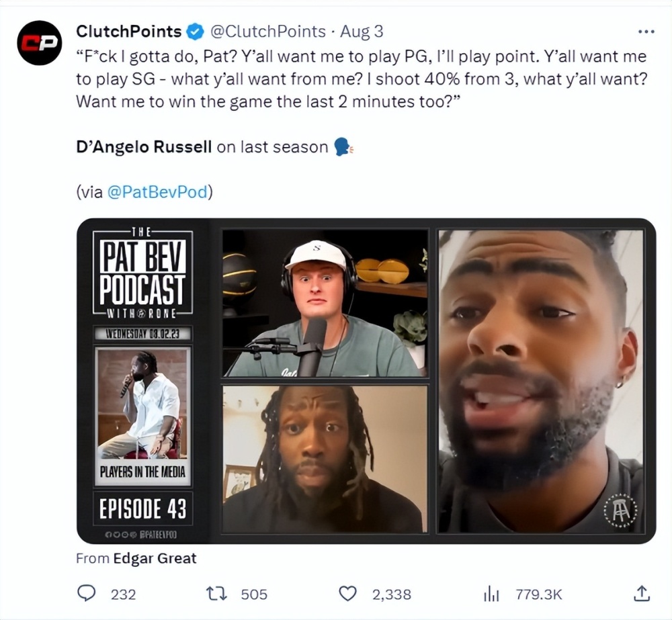Screen dimensions: 672x620
Task: Click the 2,338 likes count
Action: (x=392, y=594)
